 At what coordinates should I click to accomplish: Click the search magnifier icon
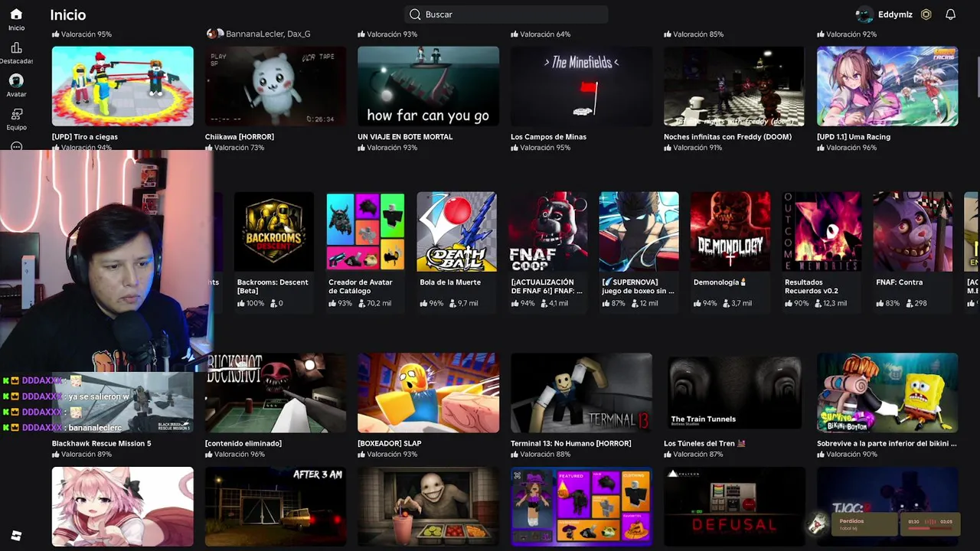point(415,15)
